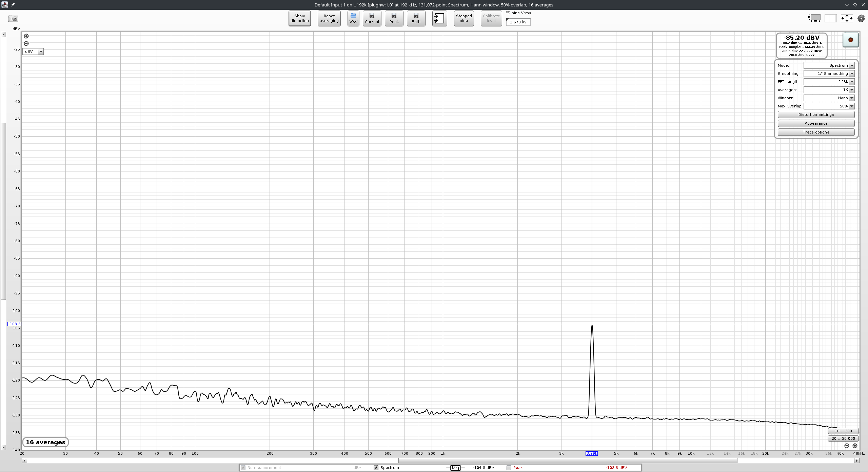Open the Appearance options
The height and width of the screenshot is (472, 868).
[x=816, y=123]
